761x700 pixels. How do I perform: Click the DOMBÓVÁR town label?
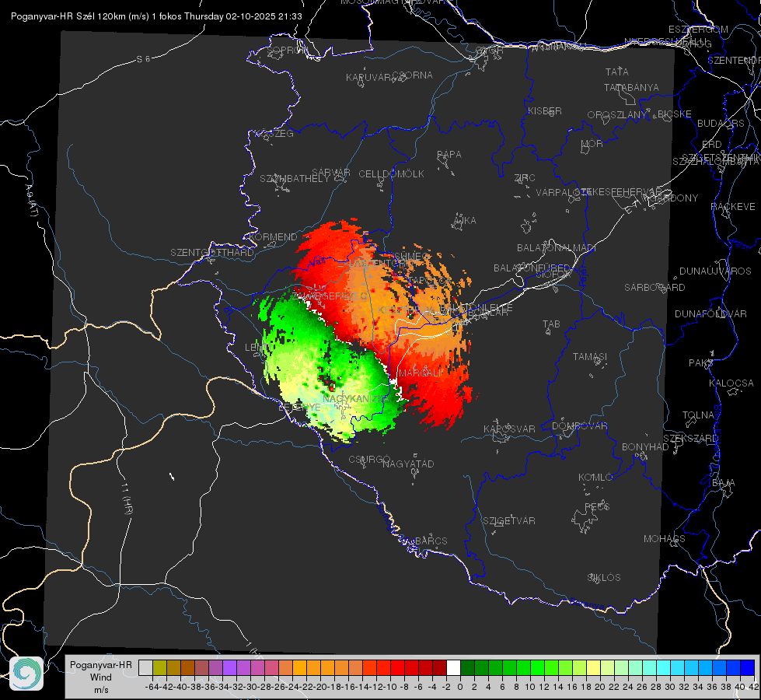pos(579,426)
